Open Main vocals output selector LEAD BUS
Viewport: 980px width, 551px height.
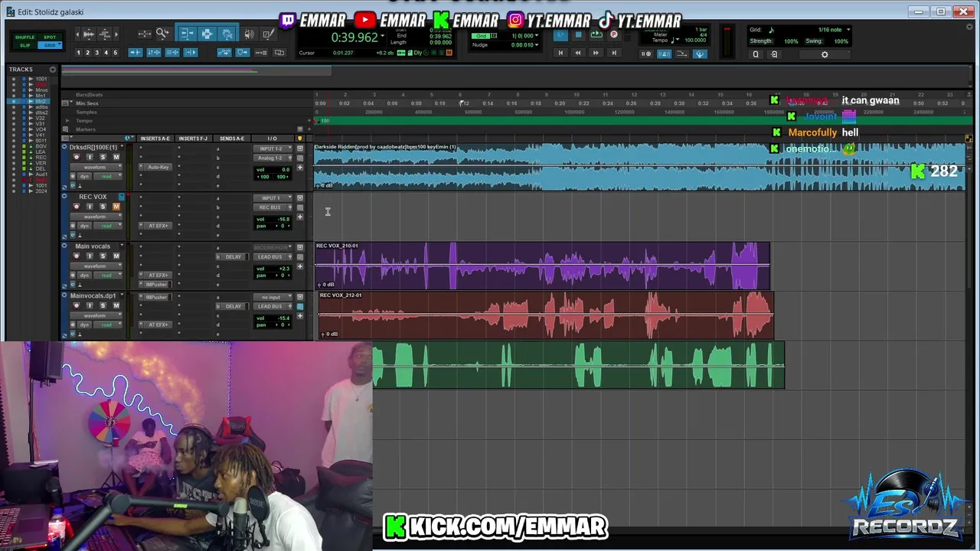273,257
